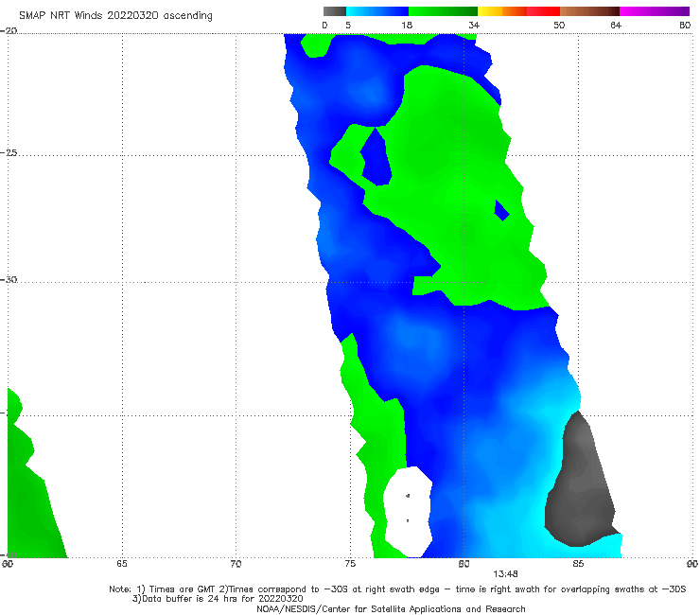Click the colorbar label '64'
Image resolution: width=700 pixels, height=615 pixels.
click(616, 25)
